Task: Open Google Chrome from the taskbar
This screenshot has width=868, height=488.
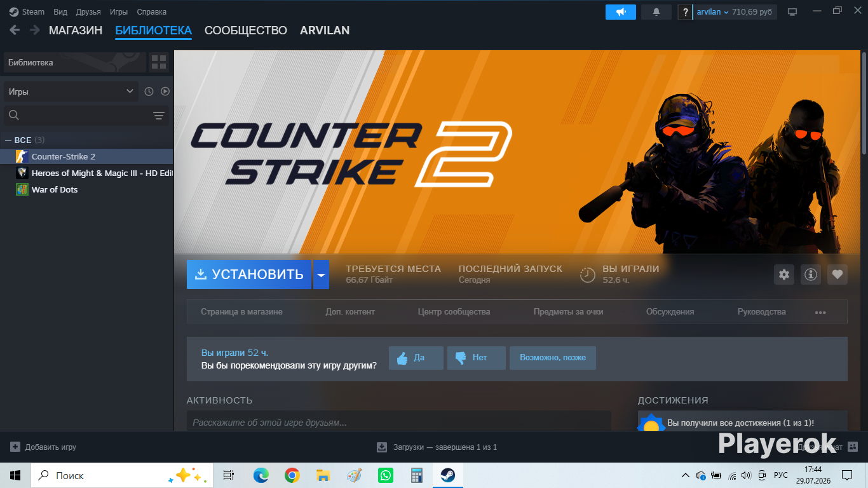Action: (x=292, y=475)
